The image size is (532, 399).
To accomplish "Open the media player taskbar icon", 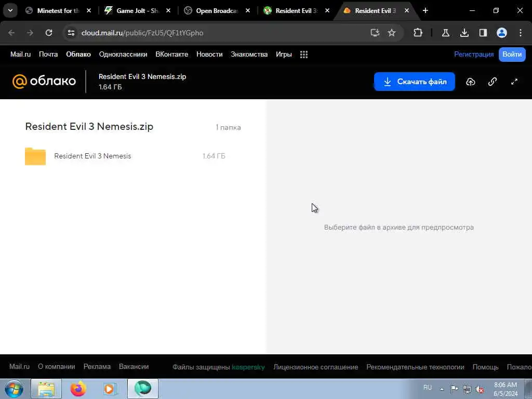I will click(x=110, y=389).
